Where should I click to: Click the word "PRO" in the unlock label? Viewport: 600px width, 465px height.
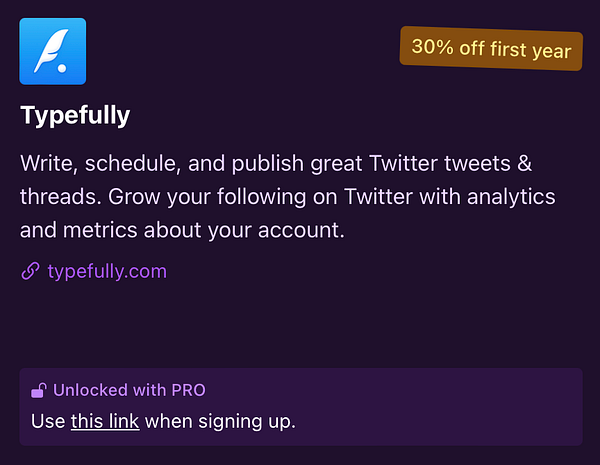point(187,390)
